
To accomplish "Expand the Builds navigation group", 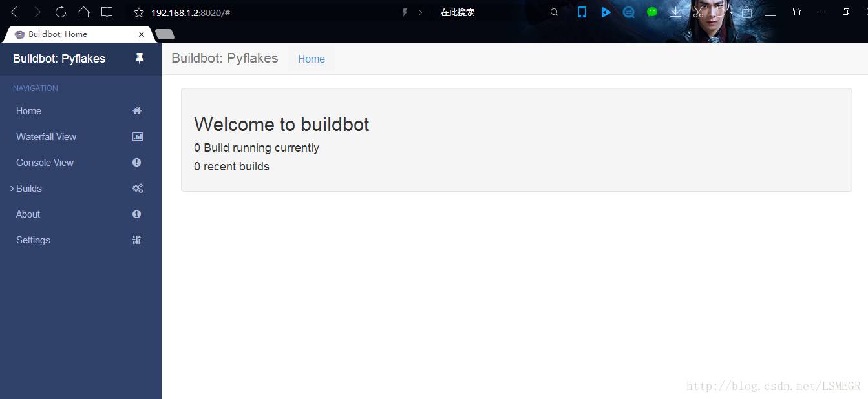I will [x=28, y=189].
